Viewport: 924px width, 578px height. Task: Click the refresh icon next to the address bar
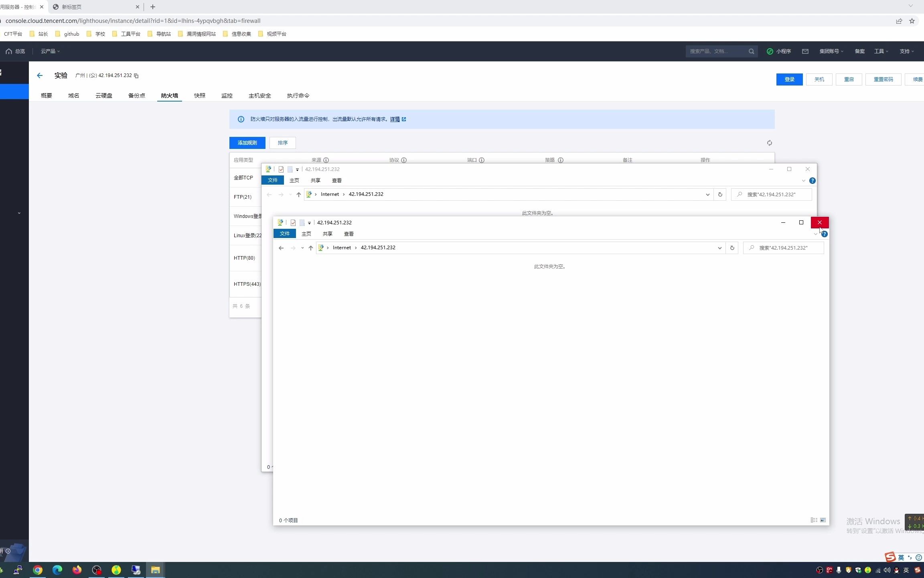(x=732, y=248)
